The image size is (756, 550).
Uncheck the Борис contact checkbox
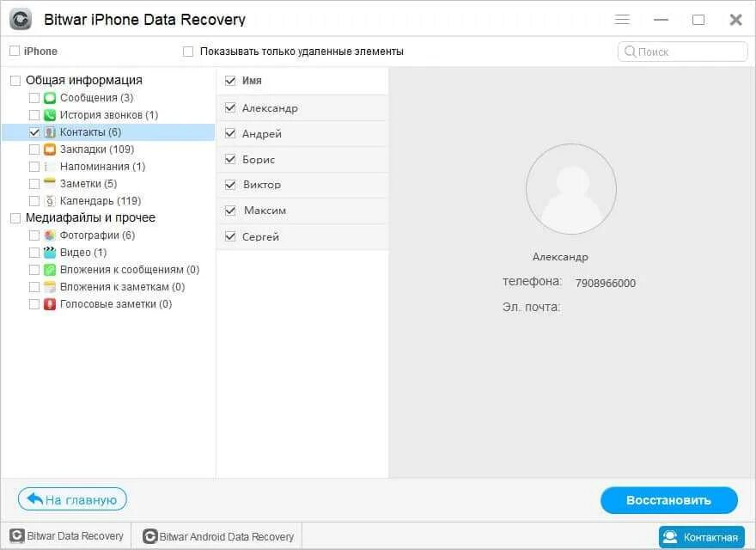pos(230,159)
